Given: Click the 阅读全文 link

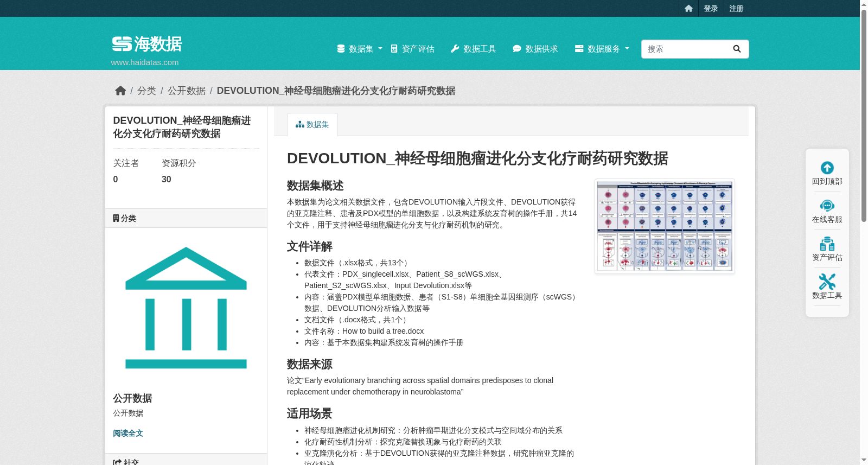Looking at the screenshot, I should click(x=128, y=433).
